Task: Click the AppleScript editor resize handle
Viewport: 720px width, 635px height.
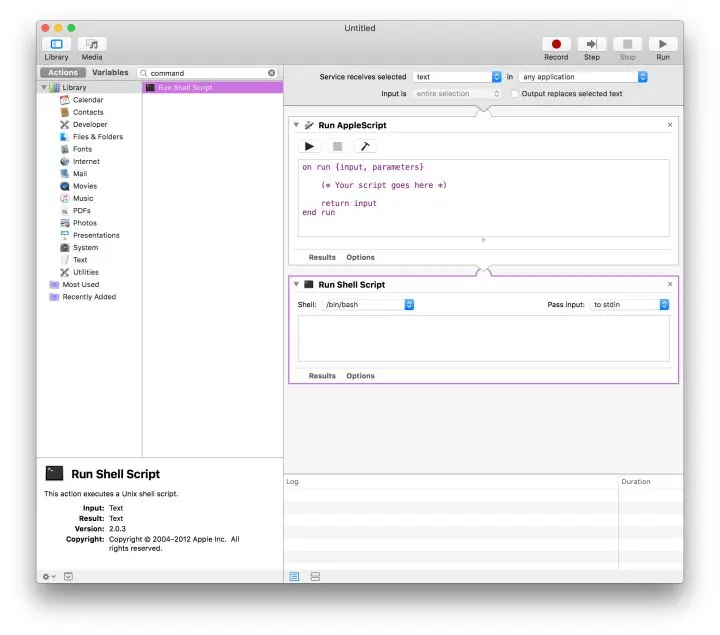Action: point(483,240)
